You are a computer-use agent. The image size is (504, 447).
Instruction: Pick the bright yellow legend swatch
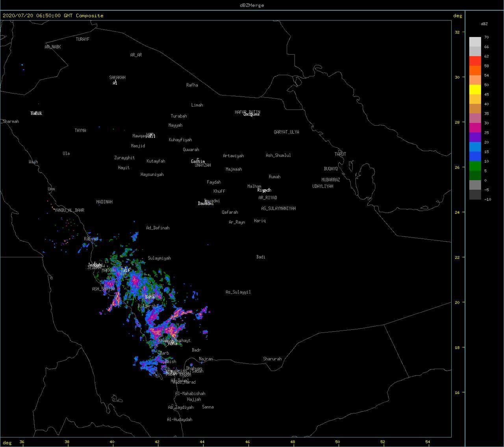click(x=475, y=90)
